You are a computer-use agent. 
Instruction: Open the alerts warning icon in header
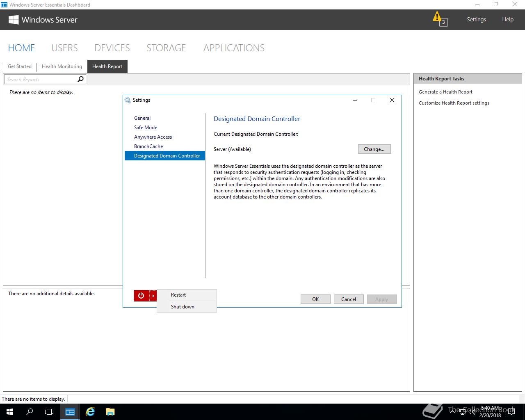point(439,19)
